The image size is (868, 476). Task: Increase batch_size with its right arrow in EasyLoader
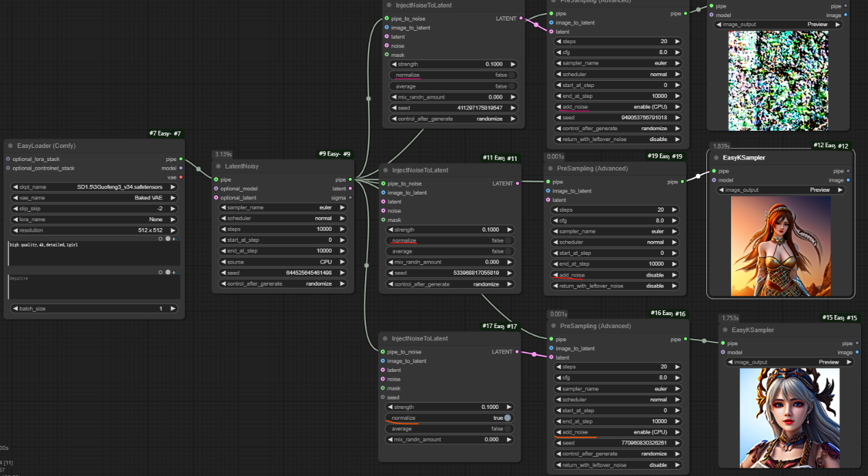(x=173, y=309)
